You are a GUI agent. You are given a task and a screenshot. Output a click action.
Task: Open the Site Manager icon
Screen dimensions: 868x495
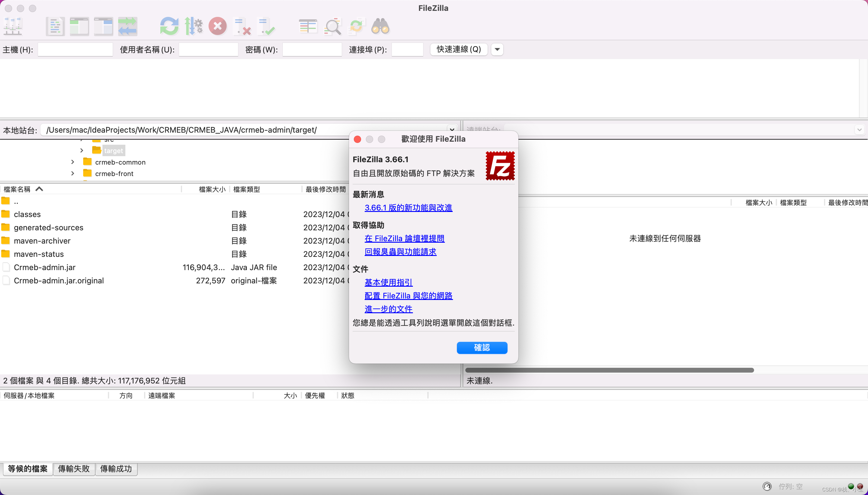[x=13, y=27]
